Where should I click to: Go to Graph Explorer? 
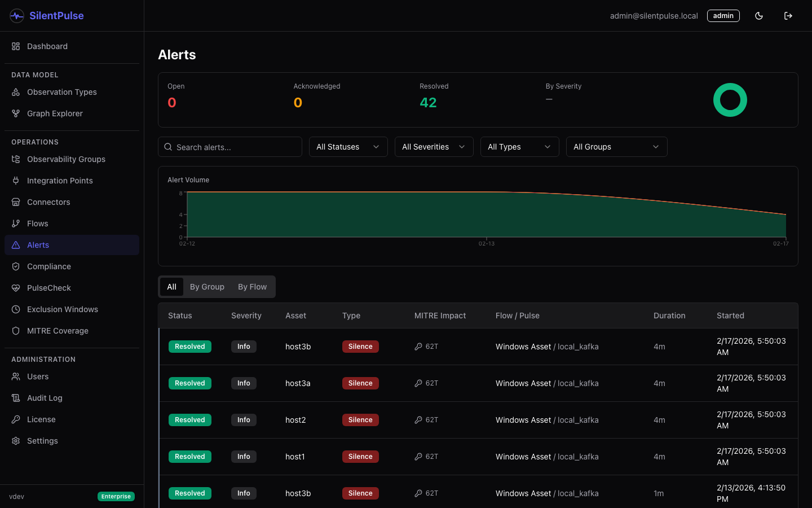(72, 113)
